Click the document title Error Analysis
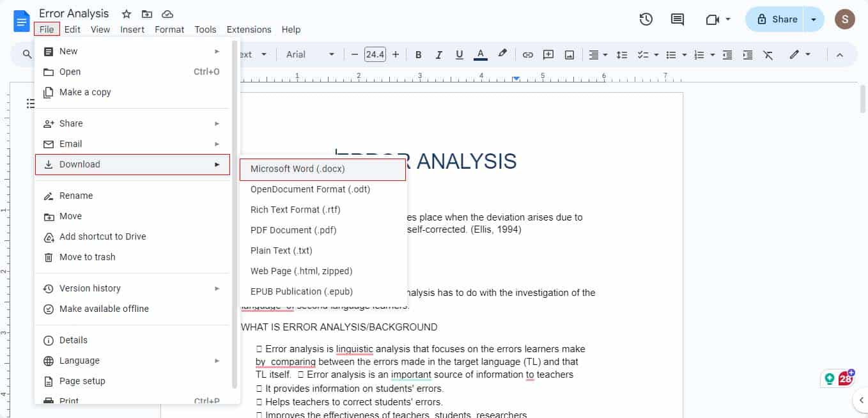868x418 pixels. (x=74, y=13)
